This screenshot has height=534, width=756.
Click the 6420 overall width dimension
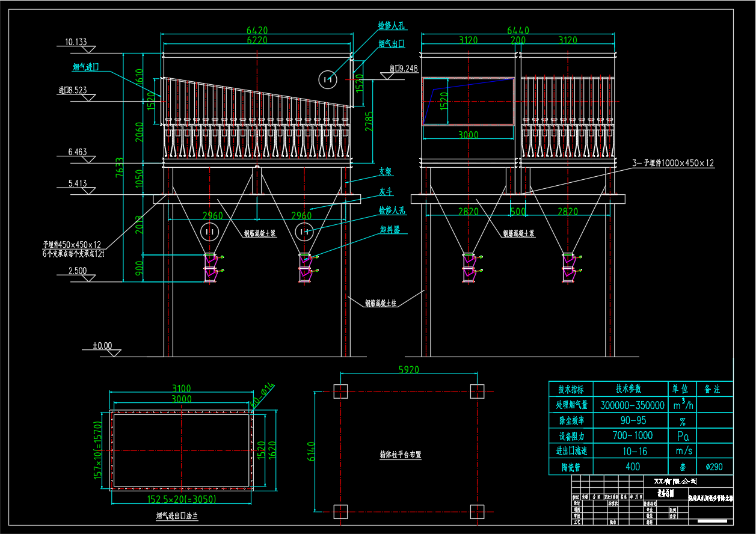(x=257, y=30)
